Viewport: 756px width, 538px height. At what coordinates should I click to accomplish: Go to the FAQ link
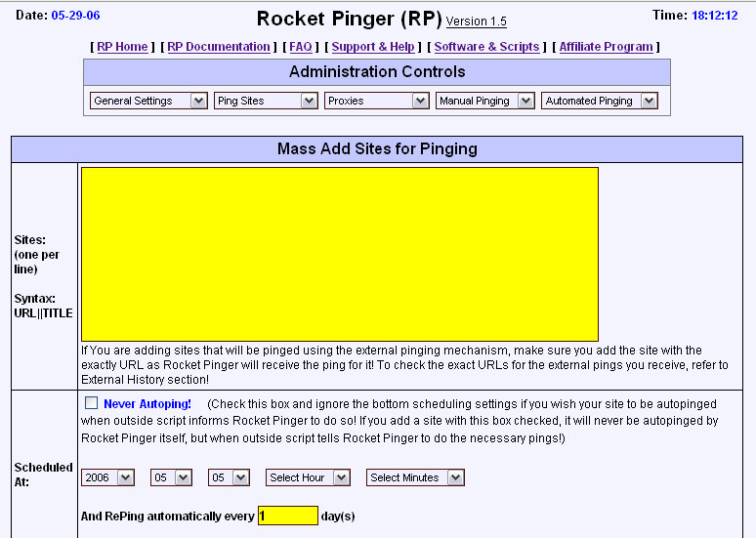301,47
